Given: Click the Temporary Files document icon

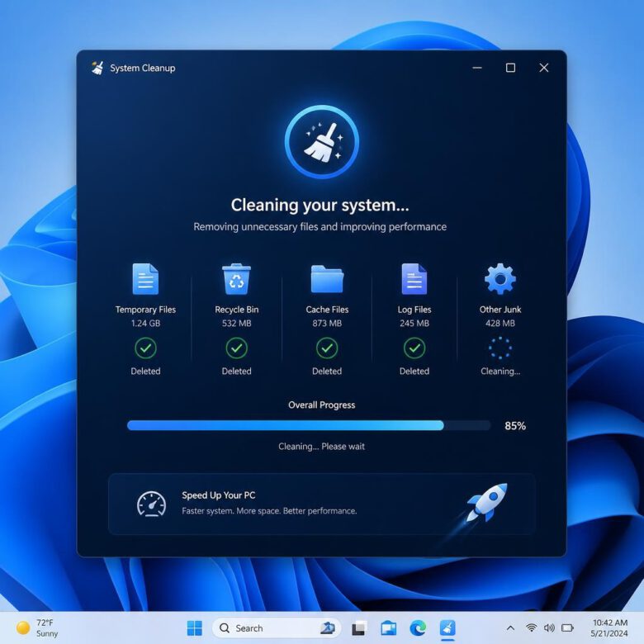Looking at the screenshot, I should (145, 279).
